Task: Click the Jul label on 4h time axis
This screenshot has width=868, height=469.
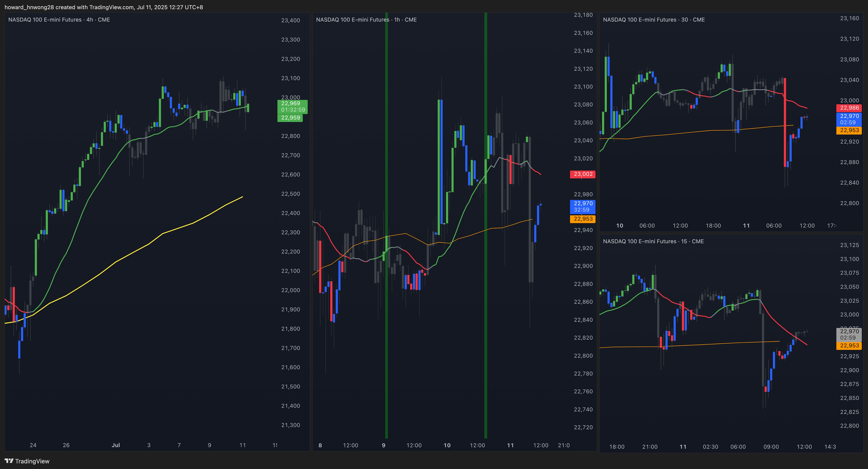Action: (116, 445)
